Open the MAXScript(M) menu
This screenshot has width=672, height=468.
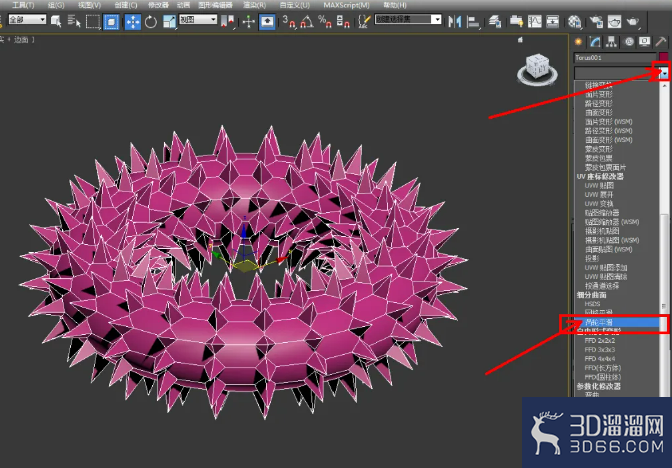tap(346, 5)
